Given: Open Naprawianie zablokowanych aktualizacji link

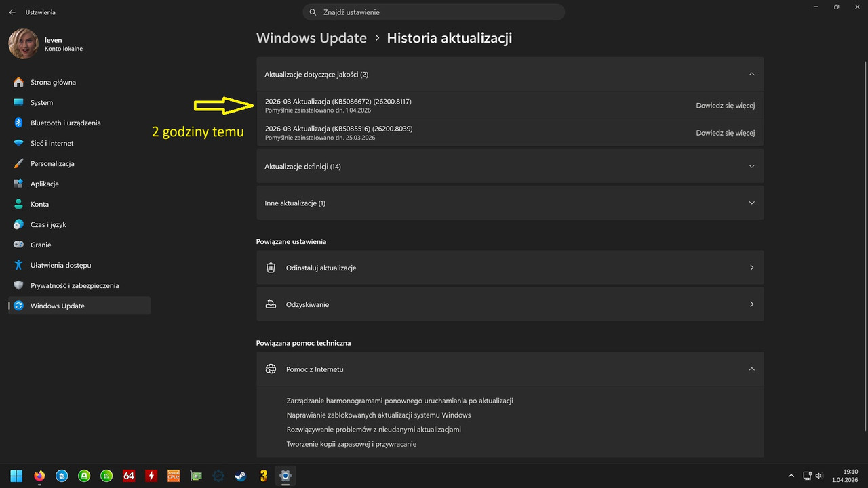Looking at the screenshot, I should [x=378, y=415].
